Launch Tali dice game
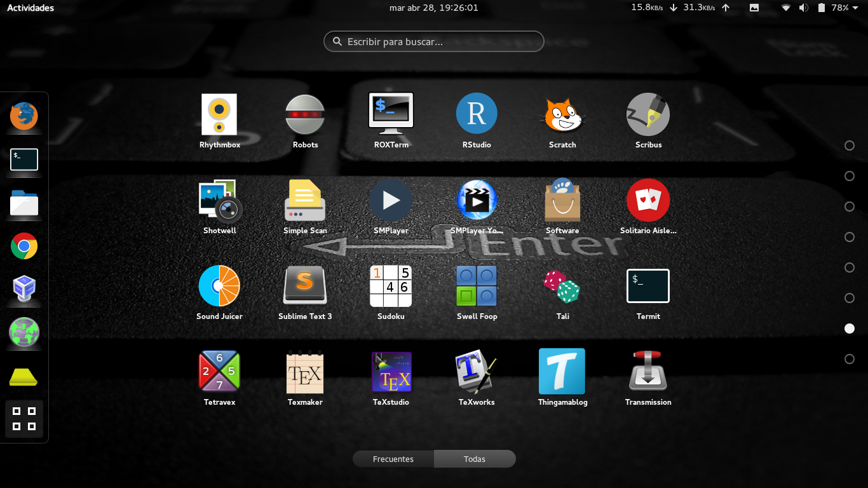This screenshot has width=868, height=488. [562, 286]
